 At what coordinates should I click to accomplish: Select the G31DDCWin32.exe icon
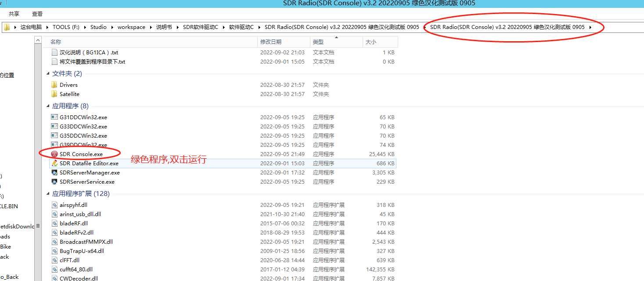[54, 117]
